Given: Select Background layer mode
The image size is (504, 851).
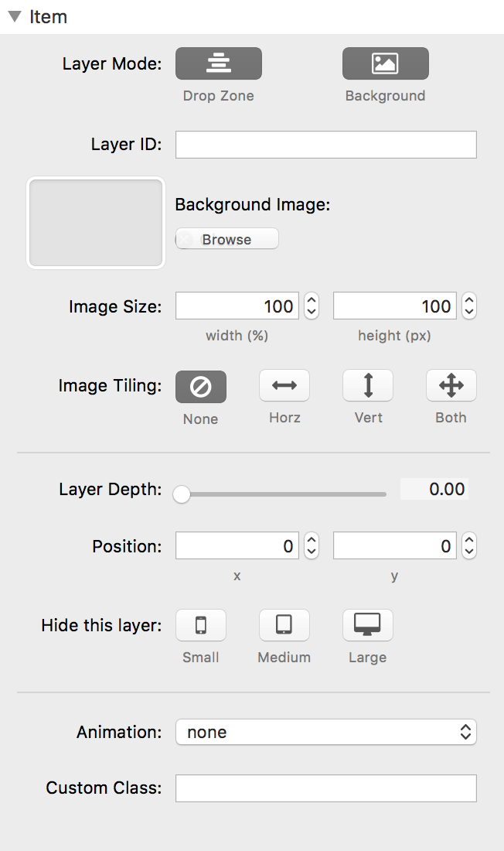Looking at the screenshot, I should pyautogui.click(x=385, y=63).
